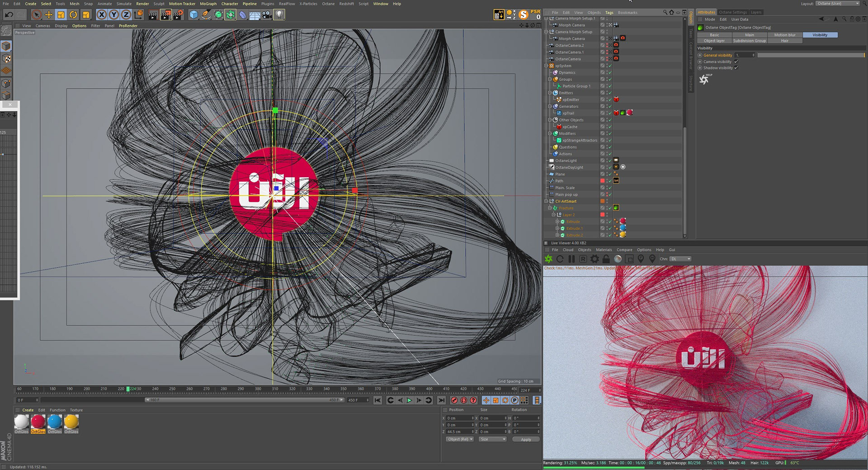Open the Object (Rel) coordinate dropdown
The height and width of the screenshot is (470, 868).
460,439
